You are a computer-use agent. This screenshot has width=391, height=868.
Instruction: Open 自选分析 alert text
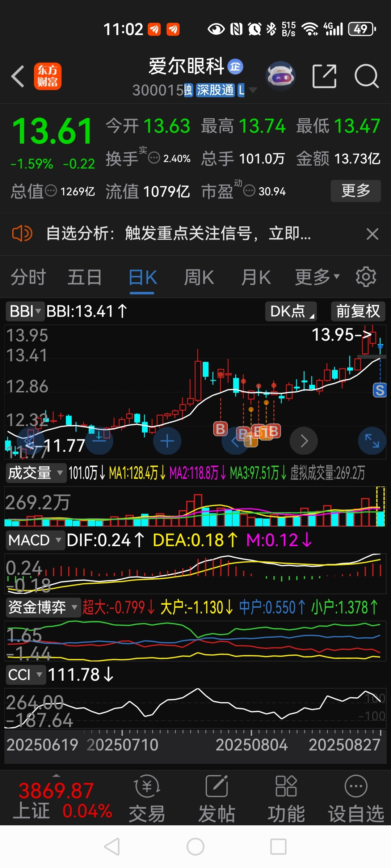pos(178,234)
